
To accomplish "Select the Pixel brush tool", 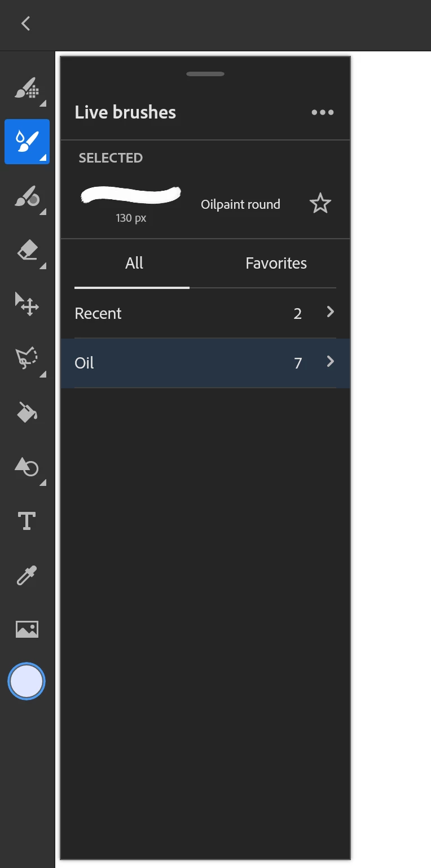I will [x=27, y=88].
